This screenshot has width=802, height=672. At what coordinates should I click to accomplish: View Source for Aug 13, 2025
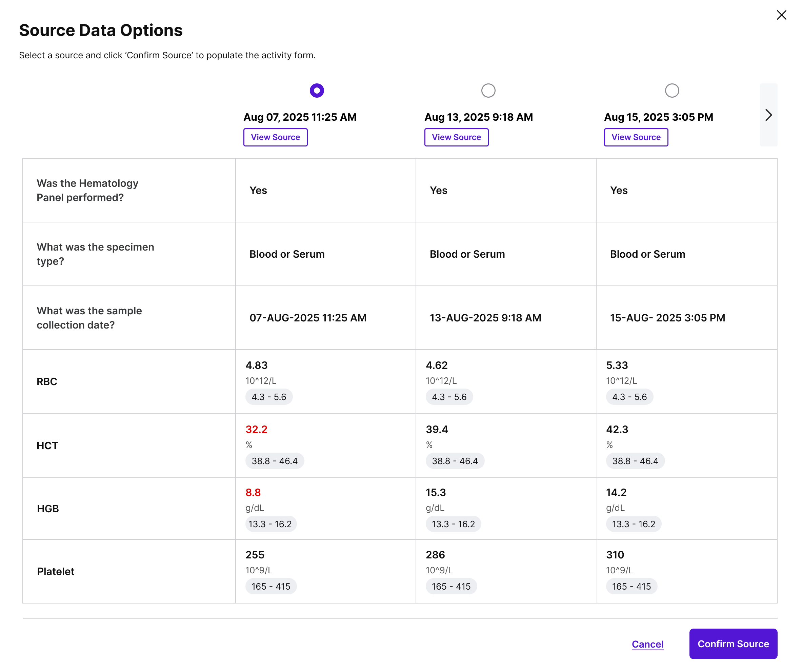coord(456,137)
